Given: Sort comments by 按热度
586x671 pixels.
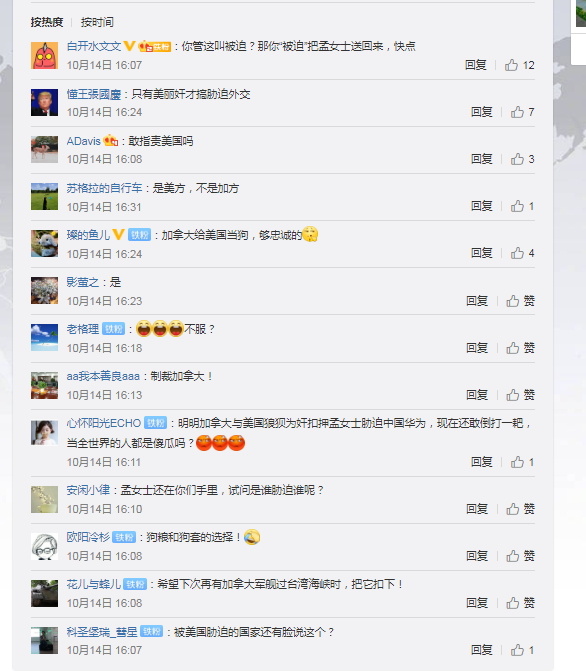Looking at the screenshot, I should (x=47, y=22).
